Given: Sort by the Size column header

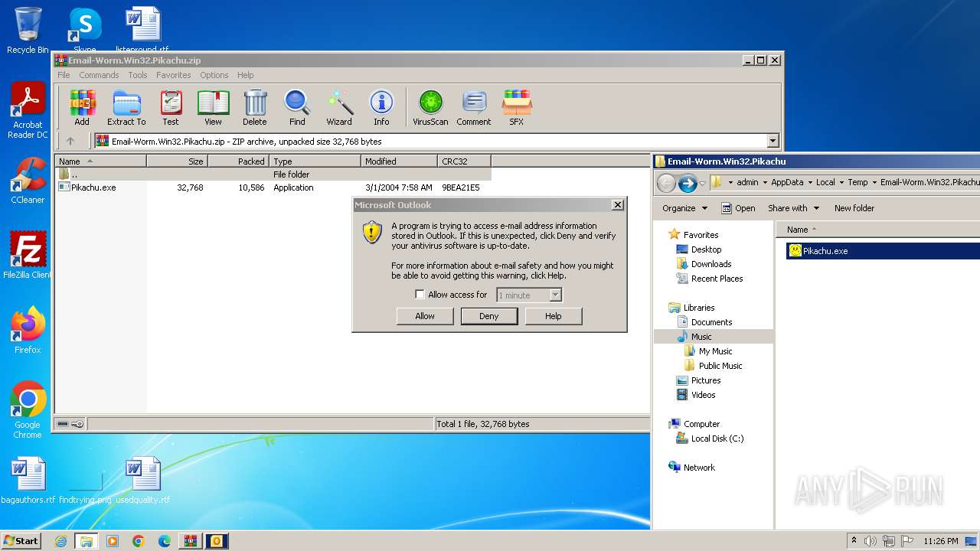Looking at the screenshot, I should tap(177, 161).
